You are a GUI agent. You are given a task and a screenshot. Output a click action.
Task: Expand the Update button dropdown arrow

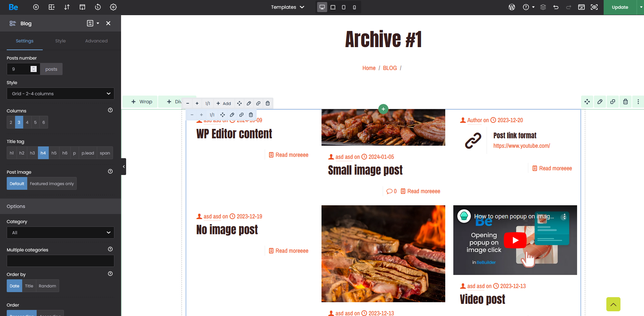[x=641, y=7]
